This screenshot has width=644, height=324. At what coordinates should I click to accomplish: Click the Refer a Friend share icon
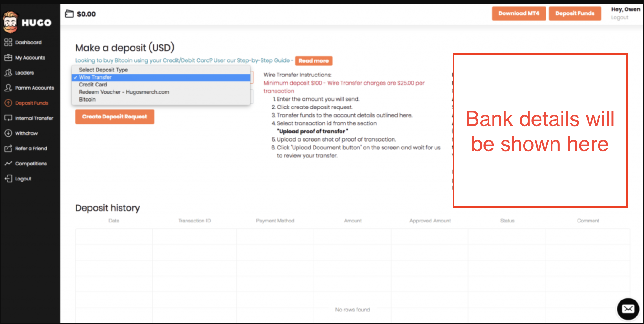(8, 149)
